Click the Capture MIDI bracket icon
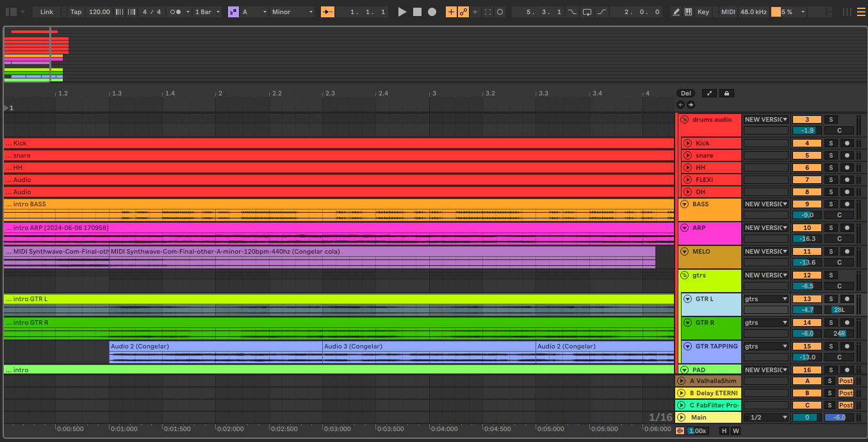The height and width of the screenshot is (442, 868). [x=488, y=12]
